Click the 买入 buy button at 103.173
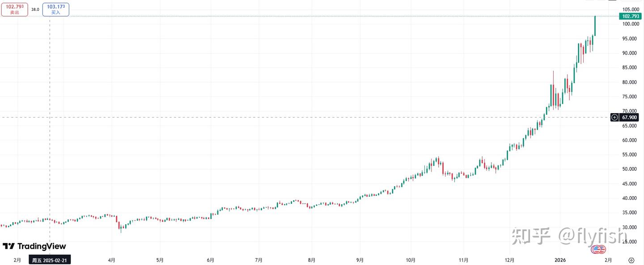The height and width of the screenshot is (265, 644). [x=56, y=9]
